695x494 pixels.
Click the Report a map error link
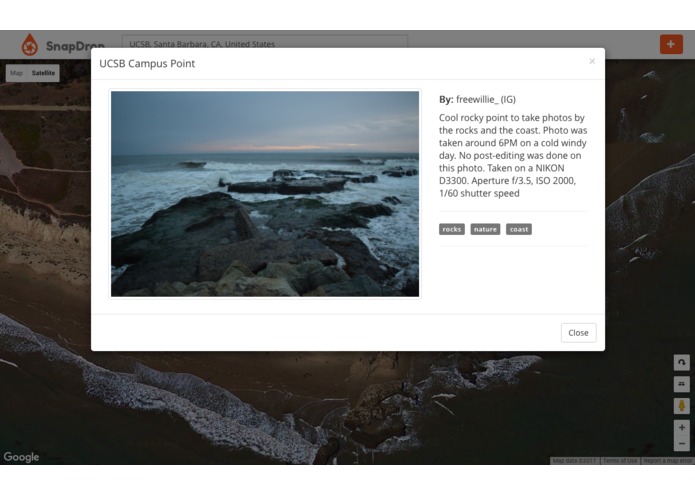pos(667,461)
